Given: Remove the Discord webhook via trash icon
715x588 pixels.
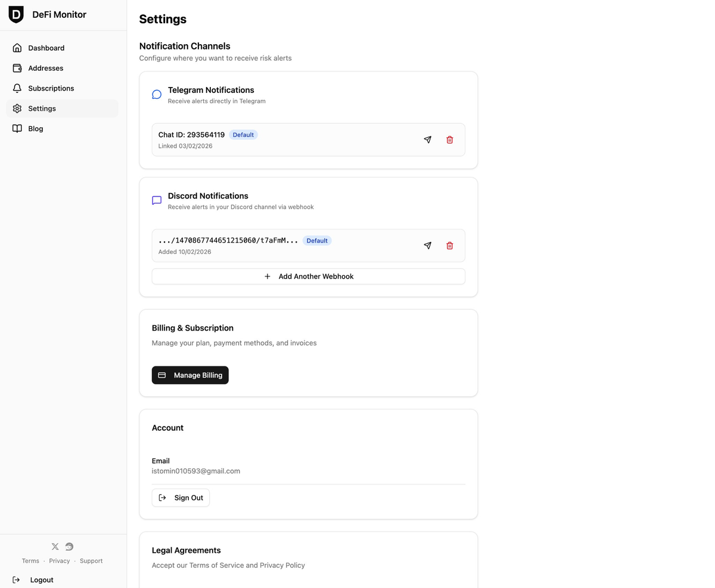Looking at the screenshot, I should 450,245.
